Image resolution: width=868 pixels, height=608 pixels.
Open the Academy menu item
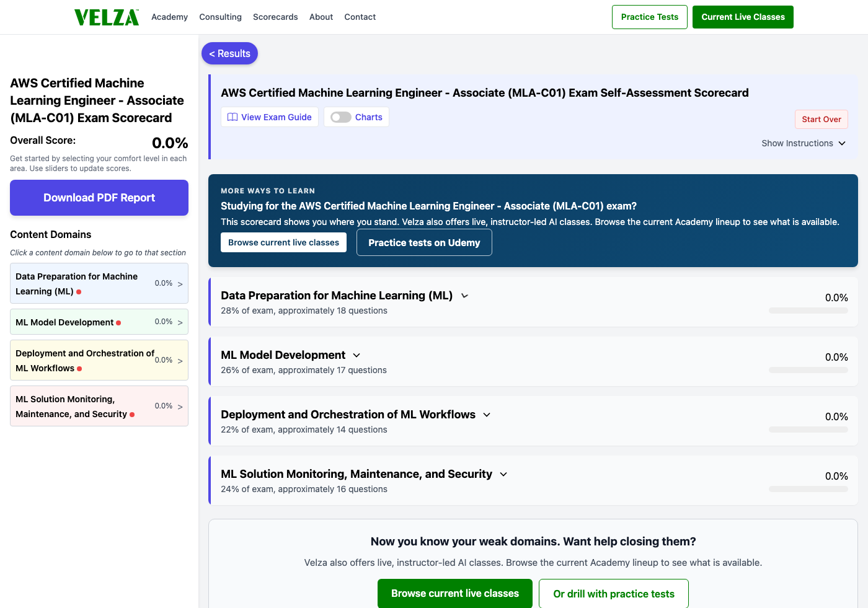tap(169, 17)
